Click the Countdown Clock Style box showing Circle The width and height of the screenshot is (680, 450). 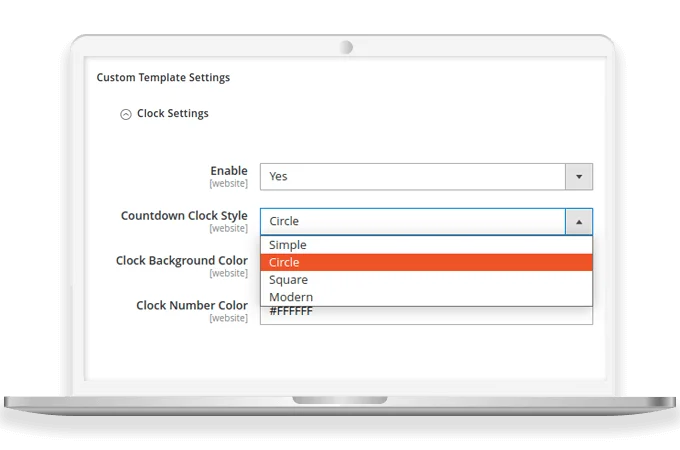[x=412, y=221]
